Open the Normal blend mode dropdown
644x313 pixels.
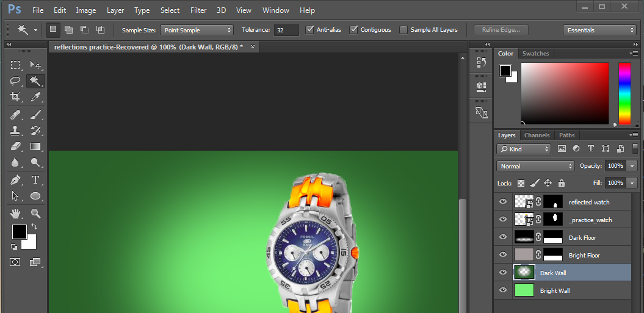(x=535, y=166)
